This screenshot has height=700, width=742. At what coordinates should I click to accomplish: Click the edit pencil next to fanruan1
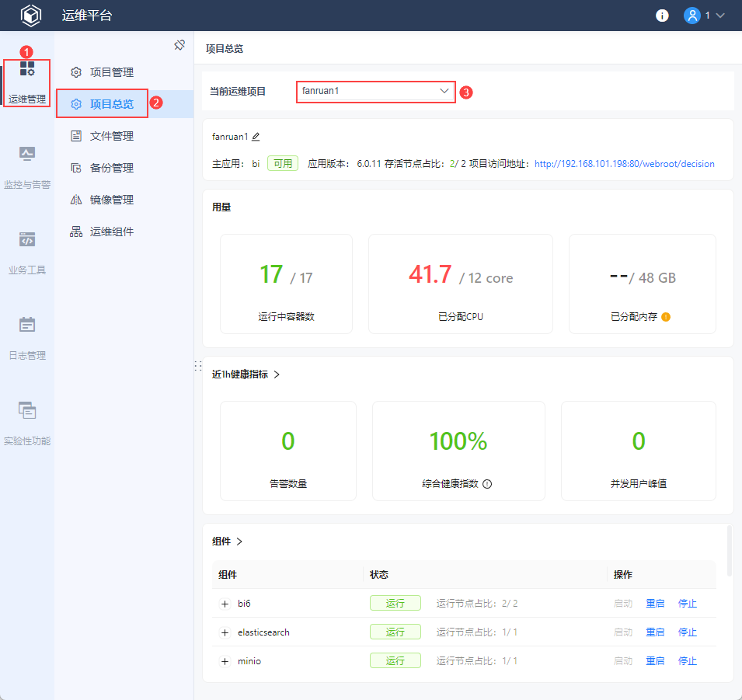click(256, 137)
